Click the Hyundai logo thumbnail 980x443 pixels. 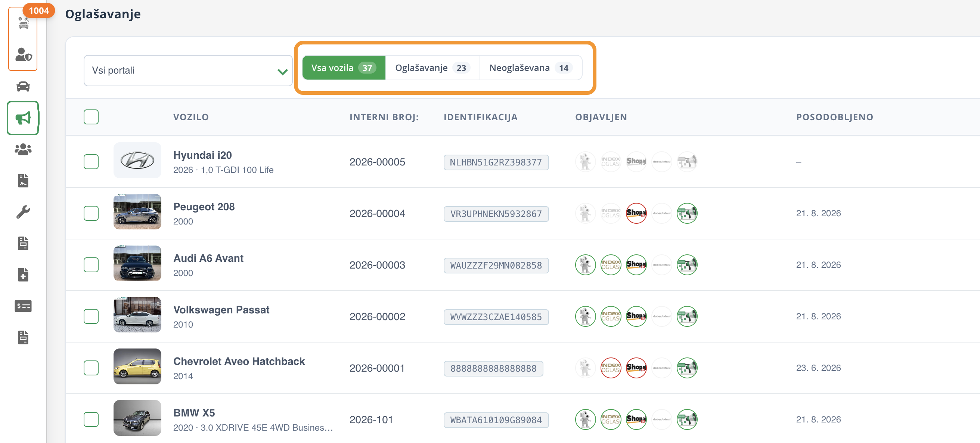pos(137,160)
